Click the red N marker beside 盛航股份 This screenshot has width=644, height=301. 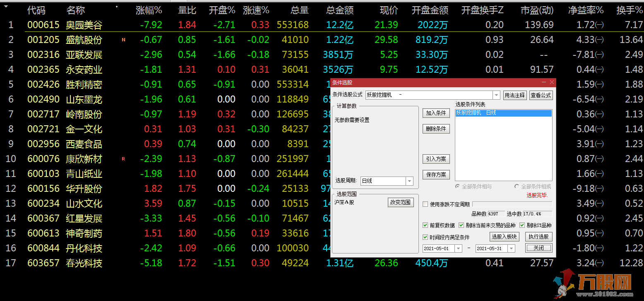123,40
